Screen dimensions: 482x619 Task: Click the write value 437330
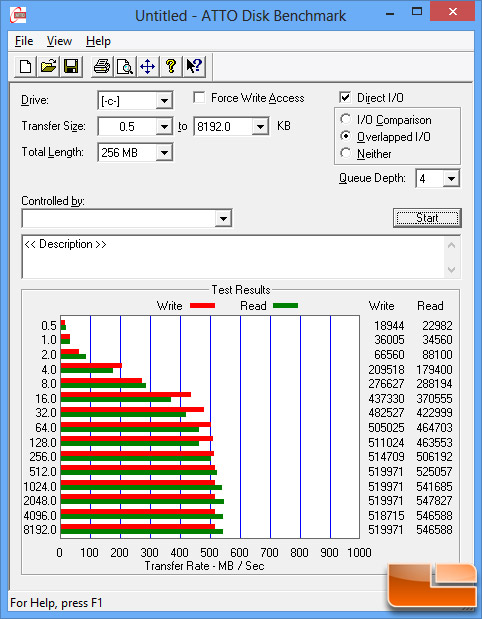[386, 399]
